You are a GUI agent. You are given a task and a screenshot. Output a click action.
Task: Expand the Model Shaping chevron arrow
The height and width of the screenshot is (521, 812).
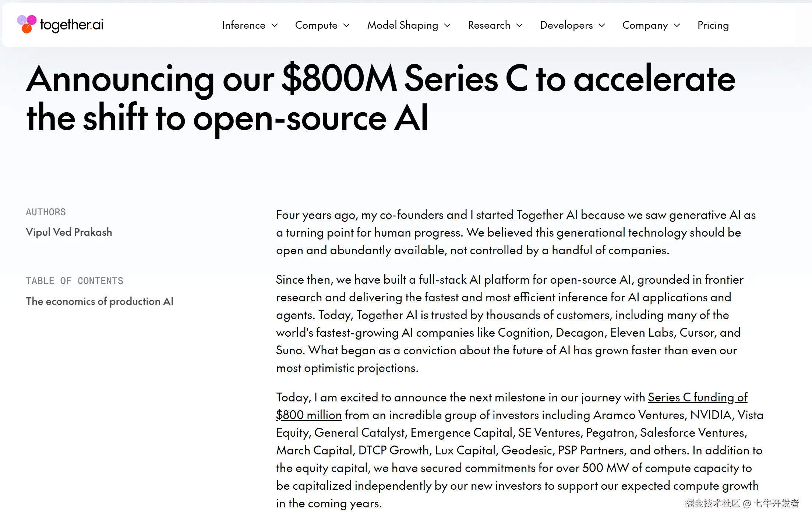447,25
